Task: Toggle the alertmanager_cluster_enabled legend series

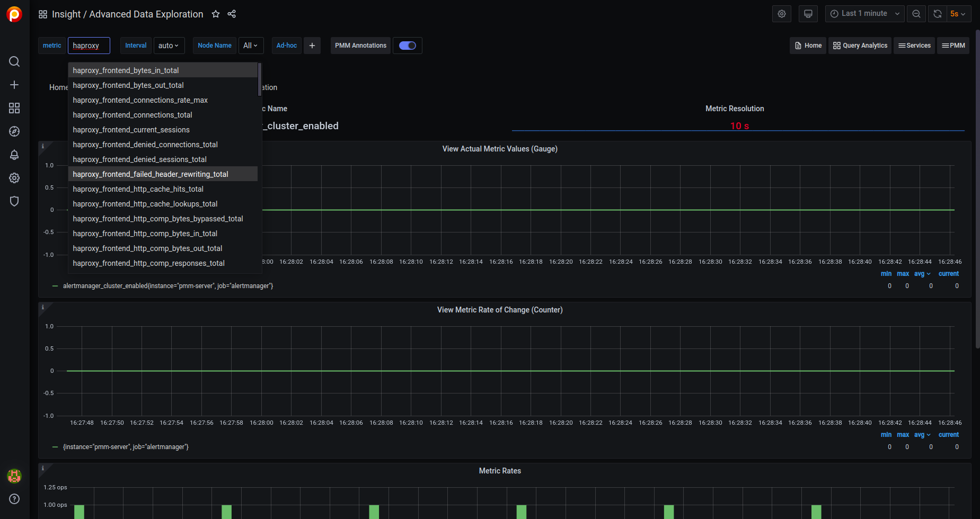Action: click(x=167, y=286)
